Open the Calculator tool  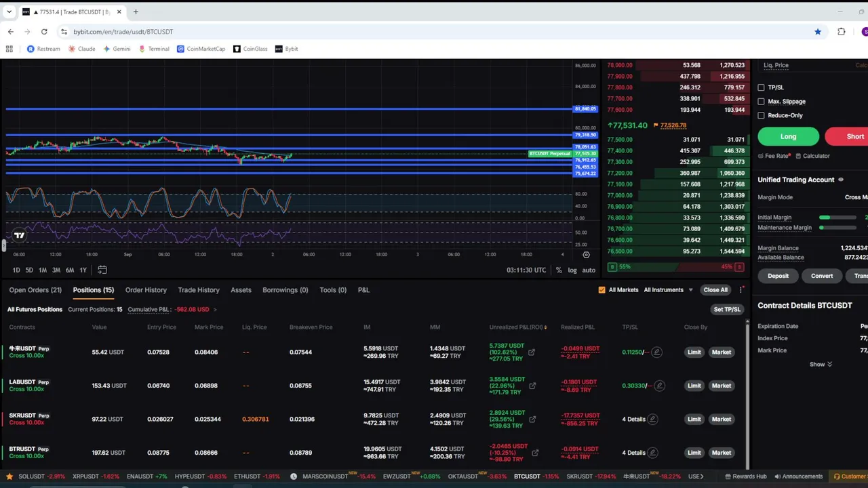(x=812, y=156)
